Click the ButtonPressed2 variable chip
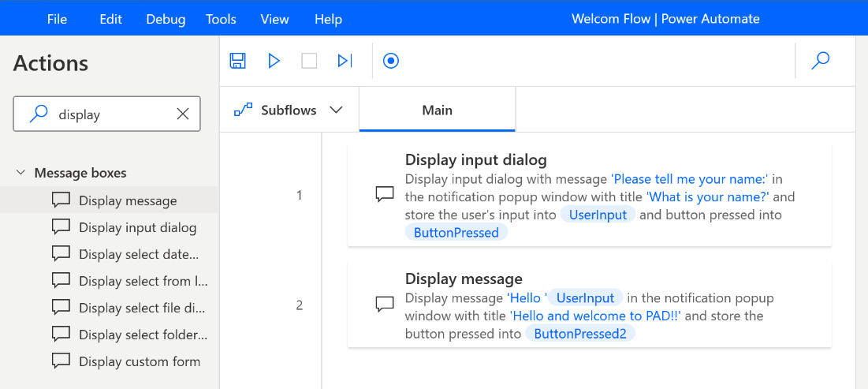 pyautogui.click(x=580, y=334)
